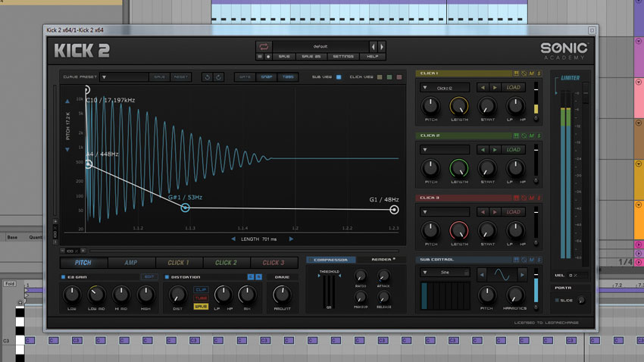Decrease length with left arrow
This screenshot has height=362, width=644.
pyautogui.click(x=233, y=239)
